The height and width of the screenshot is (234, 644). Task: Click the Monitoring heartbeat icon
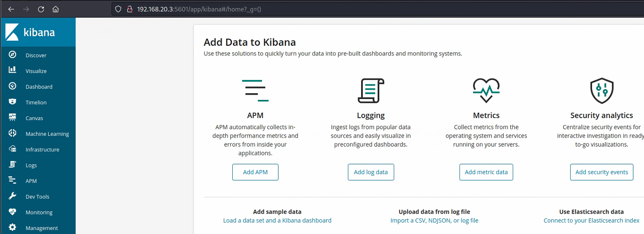pos(12,212)
